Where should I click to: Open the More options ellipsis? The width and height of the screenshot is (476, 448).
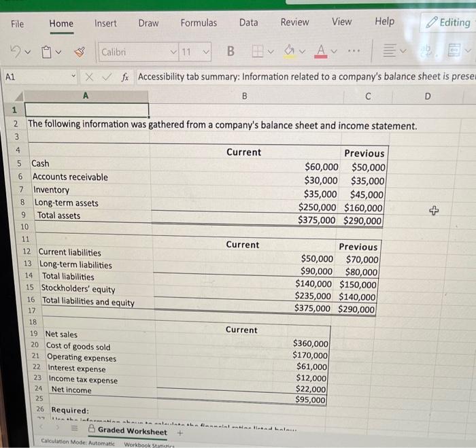[354, 51]
